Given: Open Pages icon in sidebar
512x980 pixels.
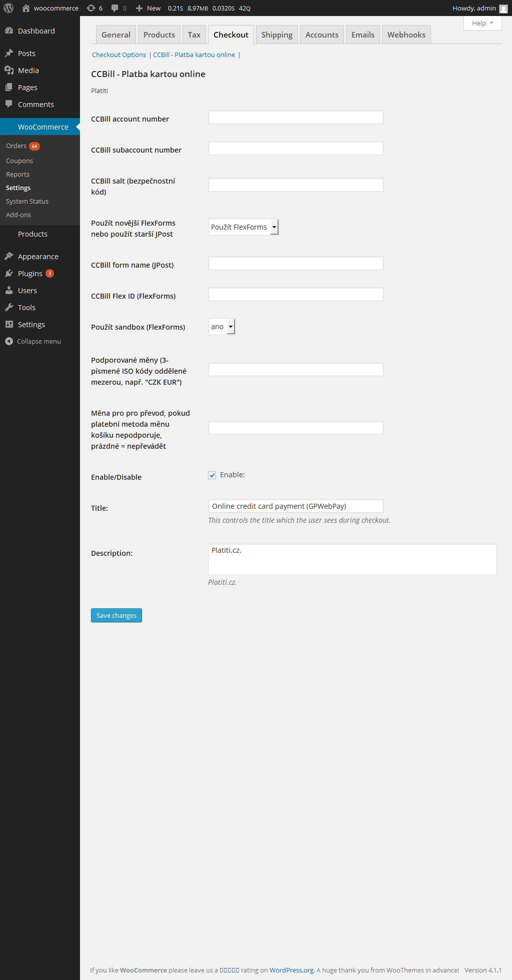Looking at the screenshot, I should (x=9, y=87).
